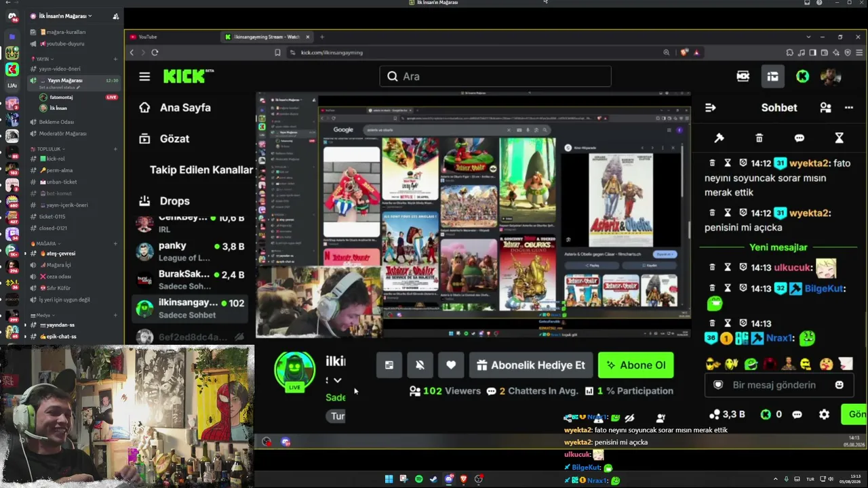Switch to the YouTube browser tab
Viewport: 868px width, 488px height.
[x=172, y=37]
